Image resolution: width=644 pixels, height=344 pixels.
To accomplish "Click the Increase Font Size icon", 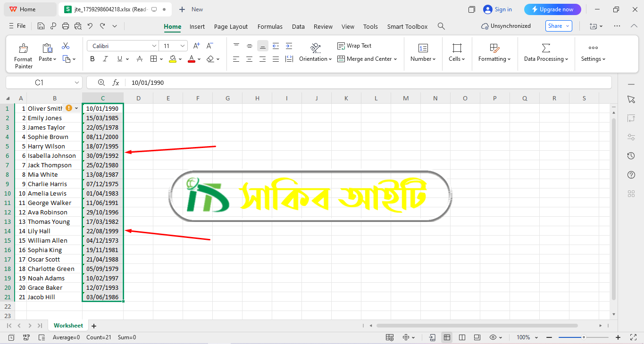I will [197, 46].
